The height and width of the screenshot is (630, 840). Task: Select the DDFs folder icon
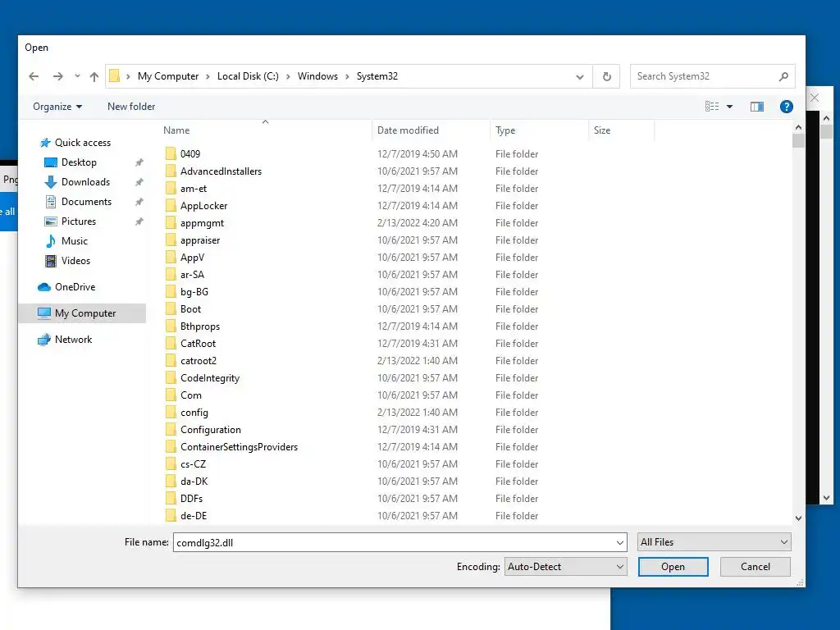(x=171, y=499)
